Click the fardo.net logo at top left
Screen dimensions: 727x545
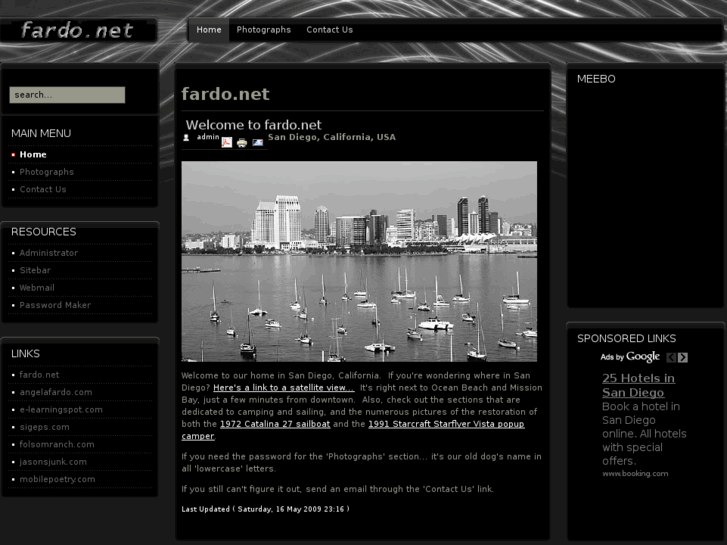coord(77,31)
